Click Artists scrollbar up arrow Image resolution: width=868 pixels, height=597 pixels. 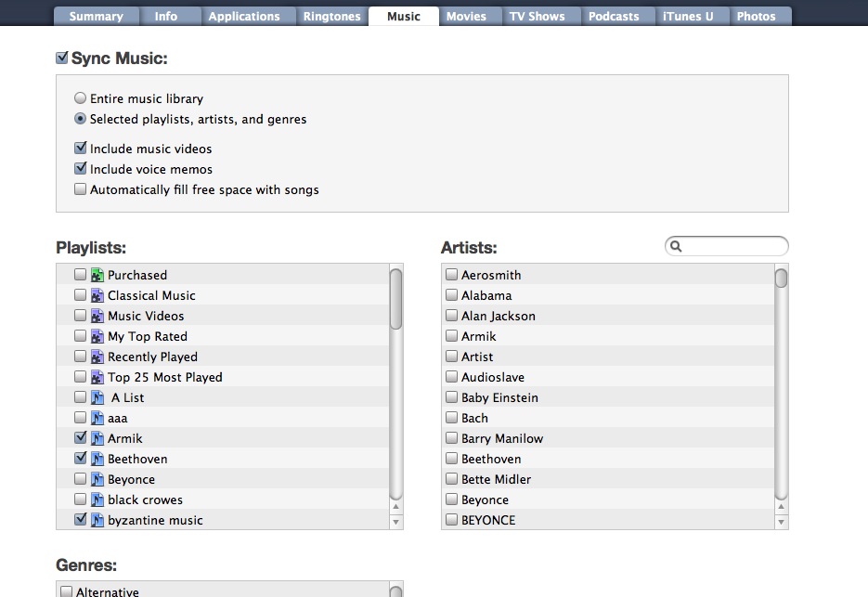[x=781, y=507]
